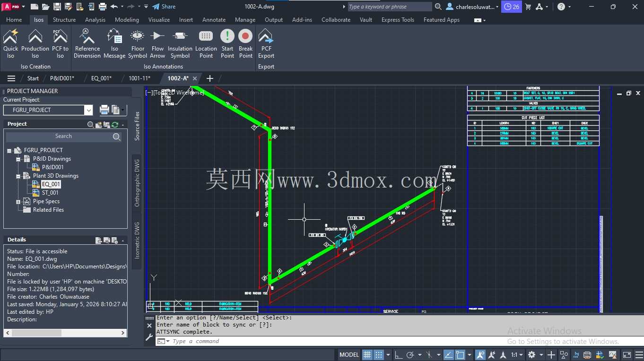Add a Flow Arrow annotation
The width and height of the screenshot is (644, 361).
pos(157,43)
